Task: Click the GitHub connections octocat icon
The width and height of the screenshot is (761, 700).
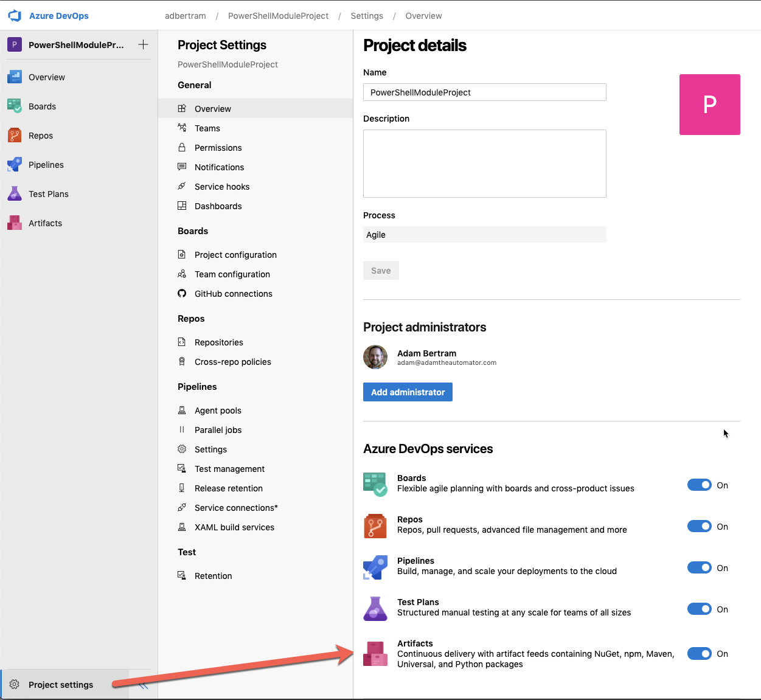Action: point(182,293)
